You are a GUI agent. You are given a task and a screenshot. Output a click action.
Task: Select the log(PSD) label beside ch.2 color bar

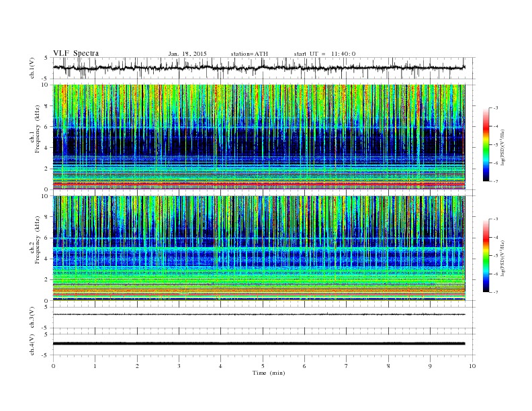(502, 258)
